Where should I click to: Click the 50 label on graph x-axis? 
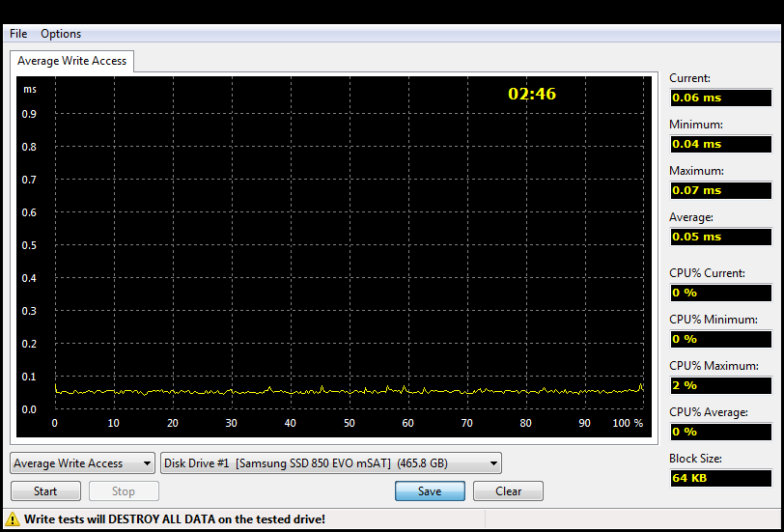point(349,423)
